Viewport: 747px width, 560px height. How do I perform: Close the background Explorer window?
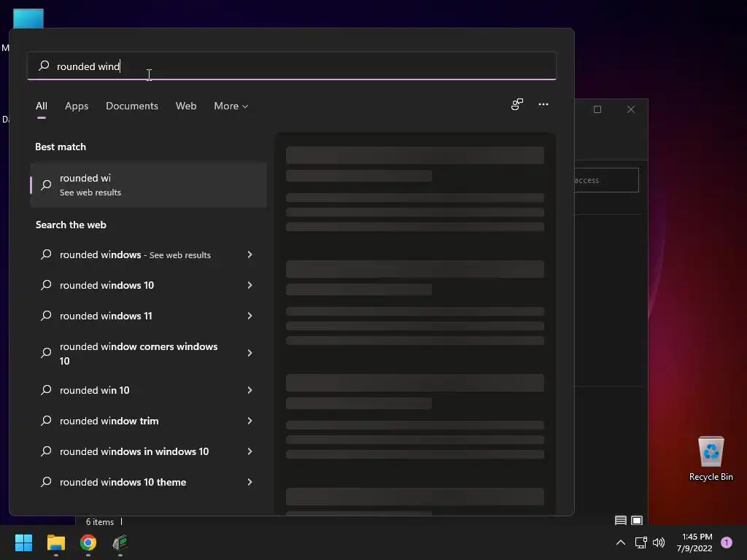[631, 109]
